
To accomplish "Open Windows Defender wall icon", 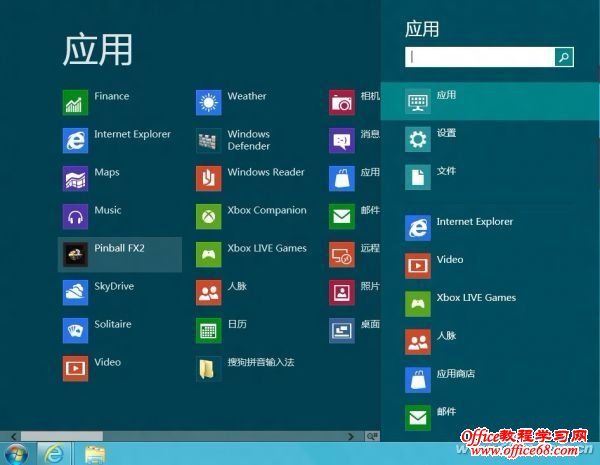I will click(x=209, y=140).
